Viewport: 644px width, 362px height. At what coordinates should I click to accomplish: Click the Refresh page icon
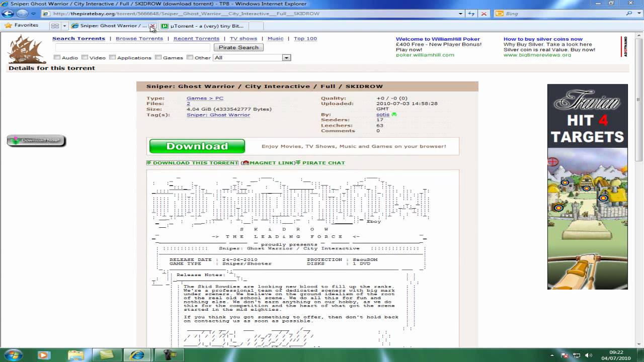471,14
